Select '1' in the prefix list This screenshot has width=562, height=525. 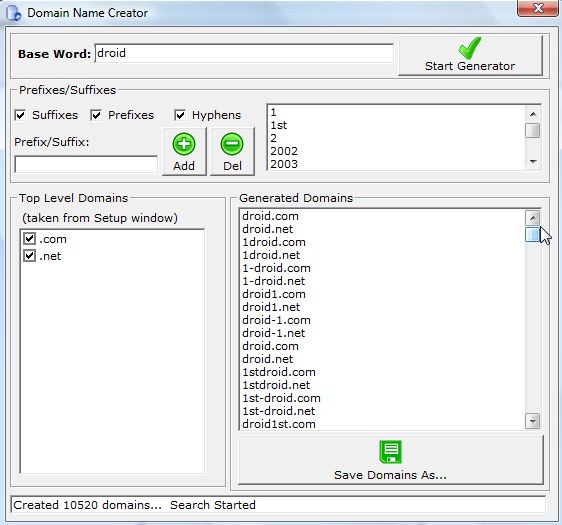(396, 112)
